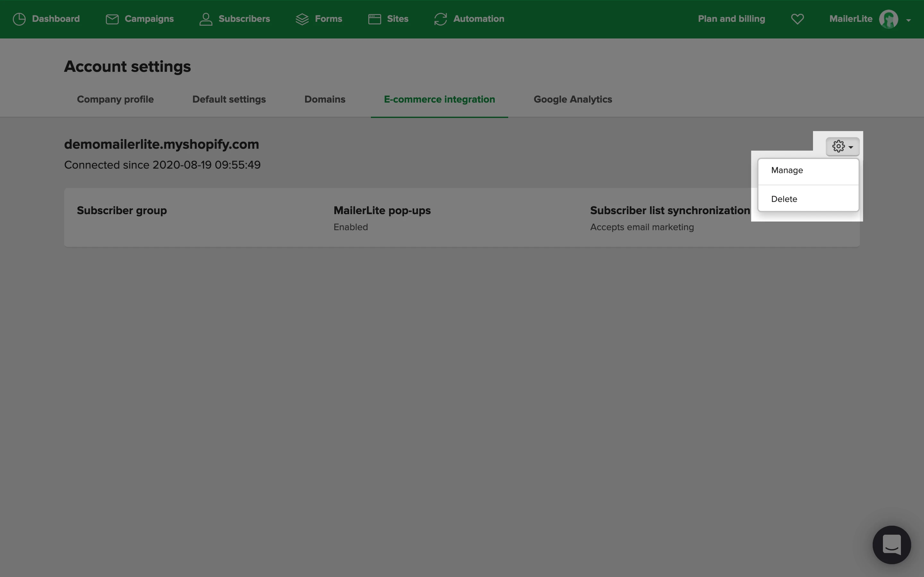Click the Automation refresh-arrows icon

coord(441,19)
